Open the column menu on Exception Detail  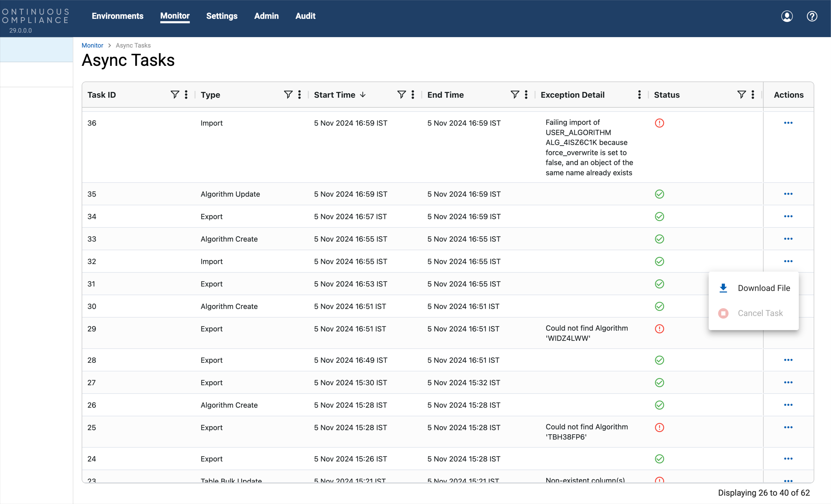coord(639,95)
